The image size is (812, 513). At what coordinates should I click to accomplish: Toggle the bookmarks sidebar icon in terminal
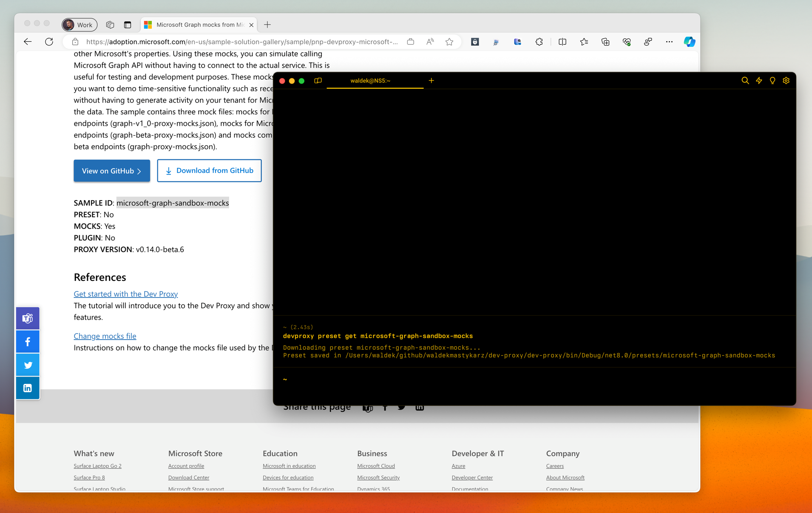pyautogui.click(x=318, y=80)
